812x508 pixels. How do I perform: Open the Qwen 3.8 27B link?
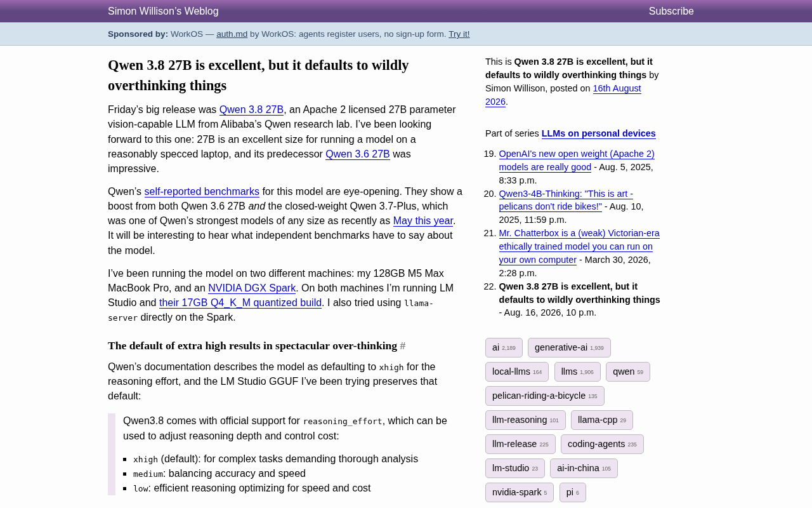click(251, 110)
